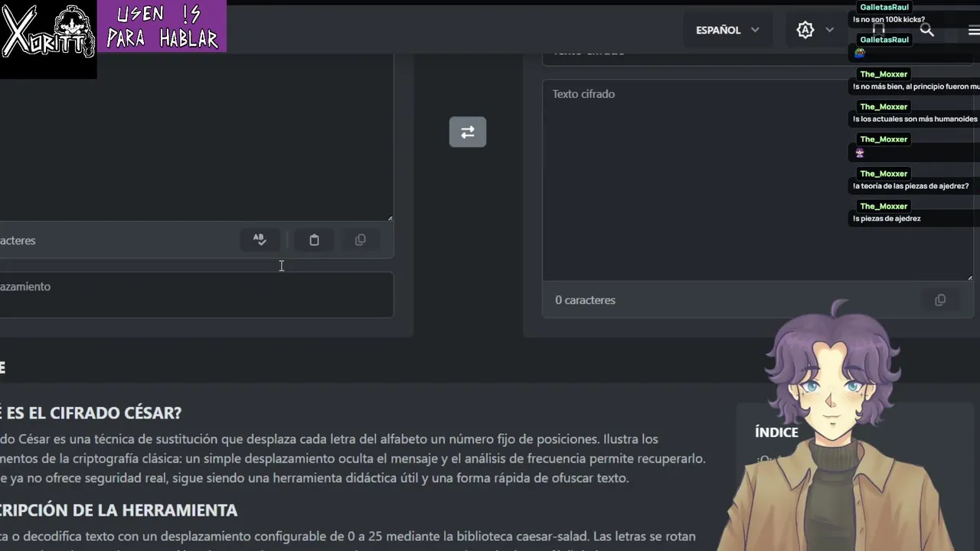Click chat message '!s piezas de ajedrez'

[x=887, y=218]
